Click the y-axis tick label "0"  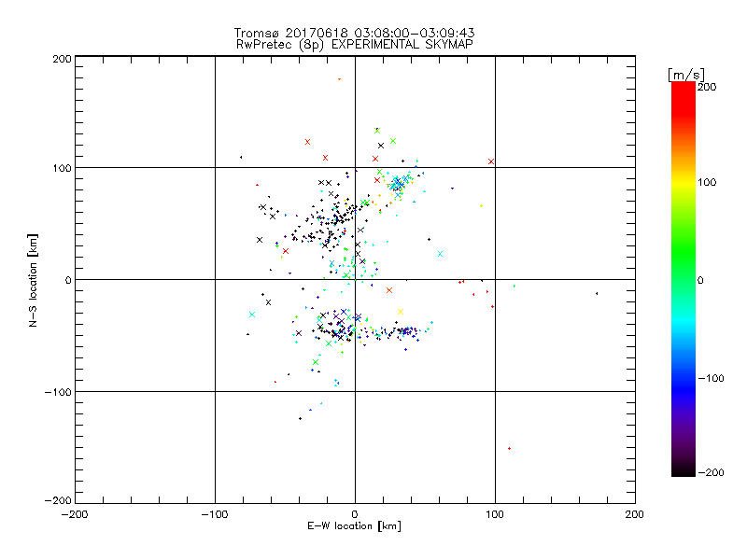[x=68, y=280]
